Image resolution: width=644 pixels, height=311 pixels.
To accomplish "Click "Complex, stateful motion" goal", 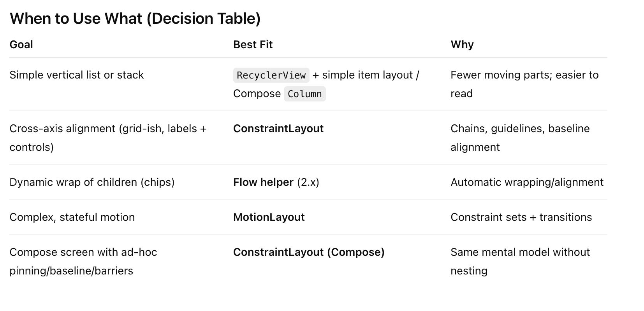I will (x=72, y=217).
